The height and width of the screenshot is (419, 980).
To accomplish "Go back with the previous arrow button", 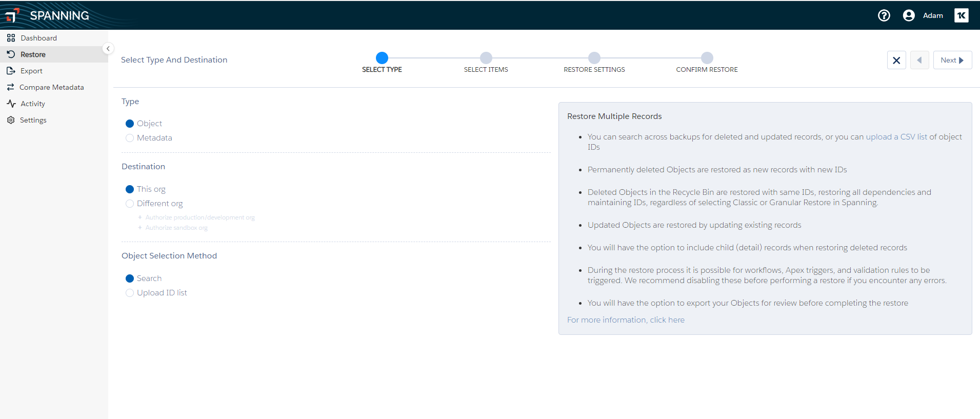I will point(919,60).
